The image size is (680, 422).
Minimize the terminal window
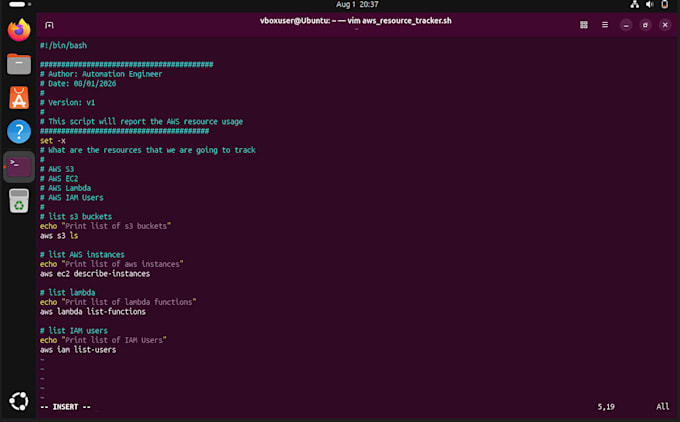pyautogui.click(x=626, y=25)
